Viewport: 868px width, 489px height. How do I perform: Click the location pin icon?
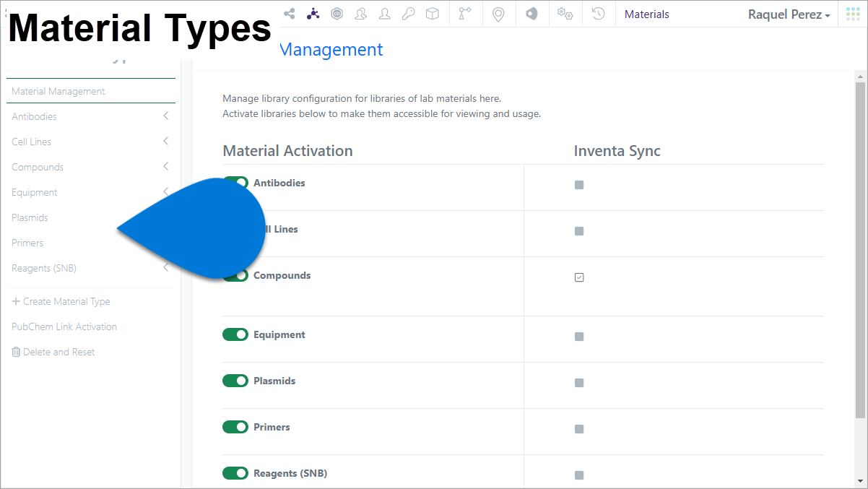pyautogui.click(x=498, y=14)
